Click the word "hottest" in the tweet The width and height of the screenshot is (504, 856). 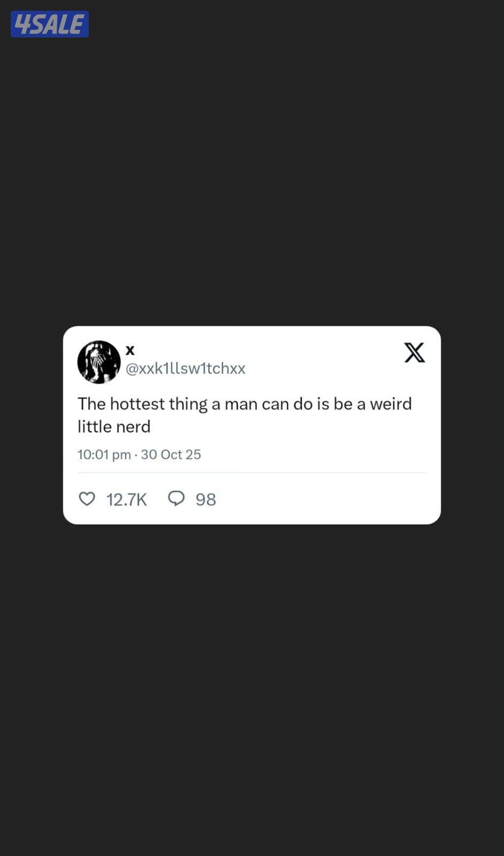138,403
